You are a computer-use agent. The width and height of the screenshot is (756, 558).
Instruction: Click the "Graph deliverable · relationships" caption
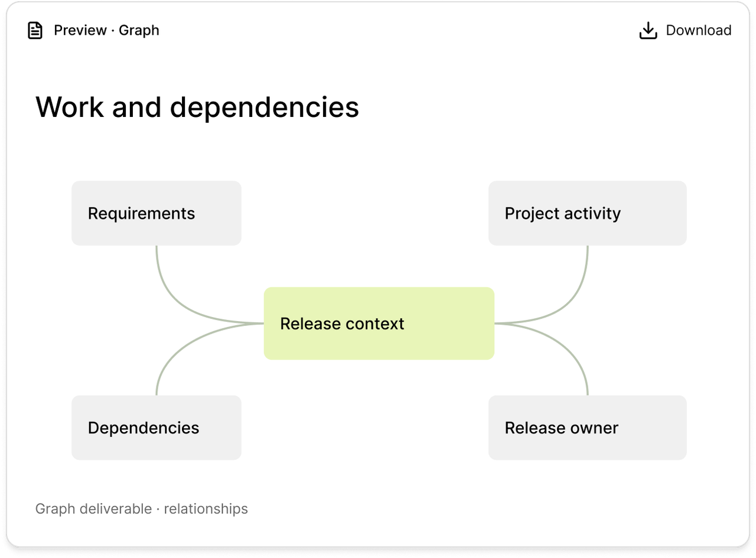click(142, 509)
